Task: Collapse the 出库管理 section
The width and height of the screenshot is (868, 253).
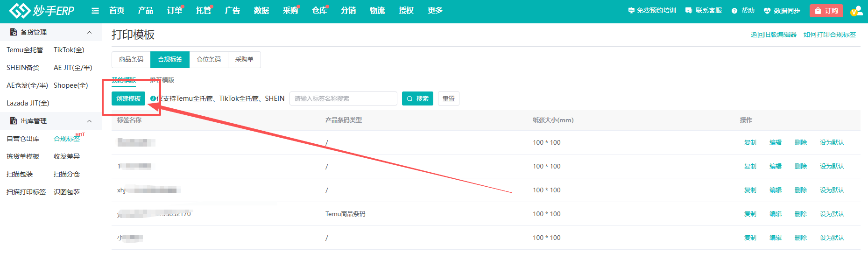Action: [89, 121]
